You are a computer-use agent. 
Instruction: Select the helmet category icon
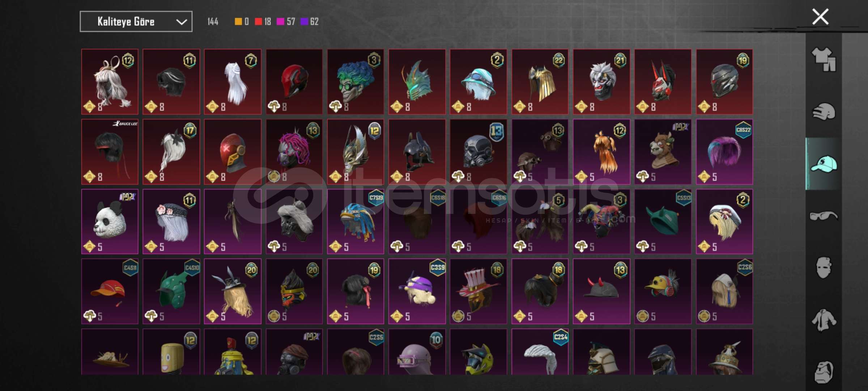pyautogui.click(x=824, y=112)
